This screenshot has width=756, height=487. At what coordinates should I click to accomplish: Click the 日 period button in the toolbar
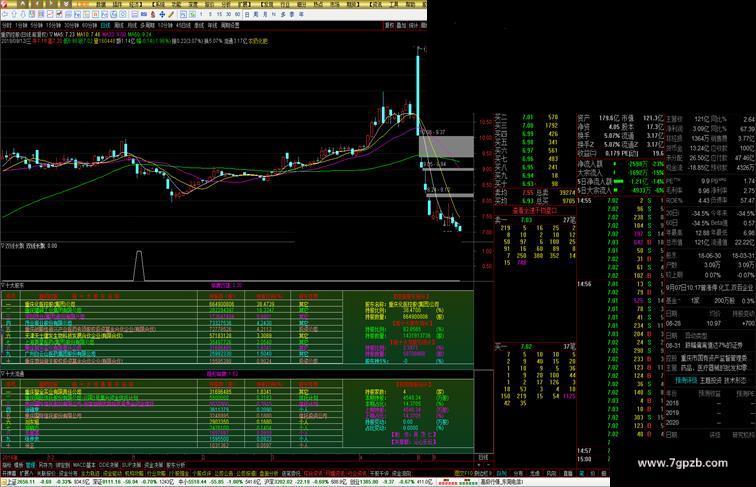pyautogui.click(x=247, y=14)
